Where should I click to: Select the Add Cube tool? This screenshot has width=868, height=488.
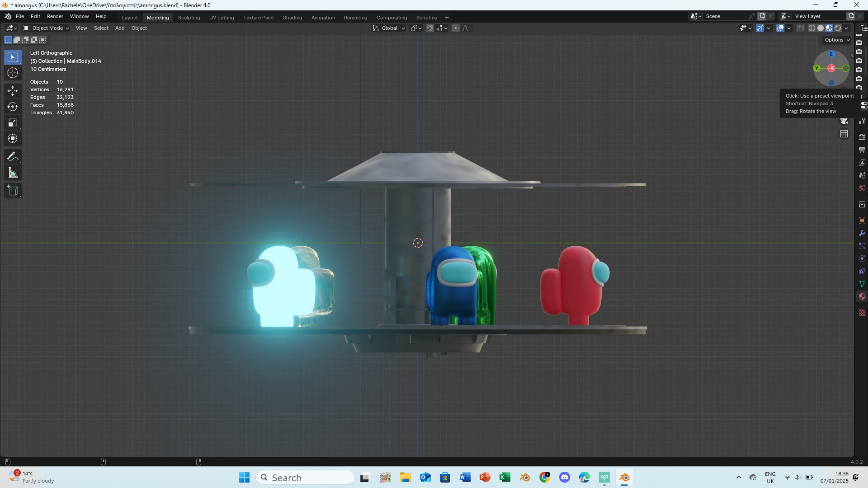tap(13, 191)
